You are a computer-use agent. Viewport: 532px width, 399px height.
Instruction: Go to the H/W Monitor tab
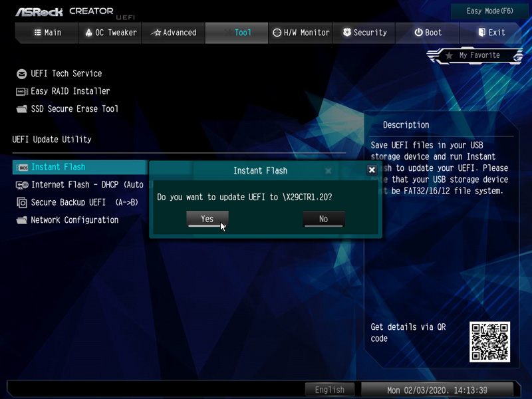point(301,33)
